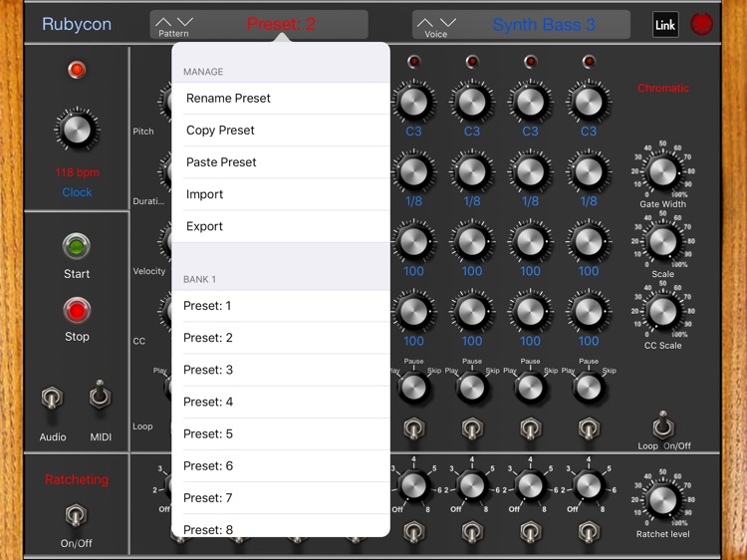Screen dimensions: 747x560
Task: Select Export in the Manage menu
Action: click(281, 226)
